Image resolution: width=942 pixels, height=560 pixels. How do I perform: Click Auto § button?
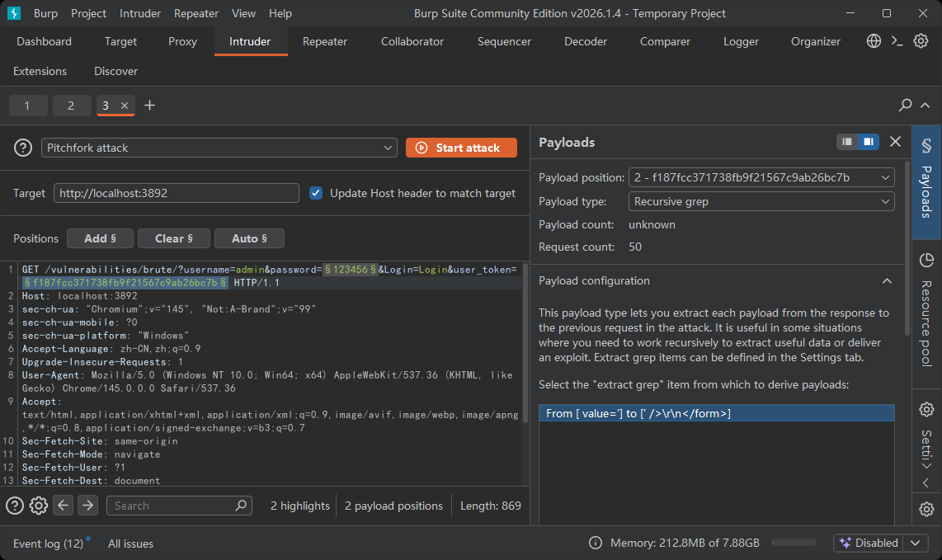(x=249, y=238)
